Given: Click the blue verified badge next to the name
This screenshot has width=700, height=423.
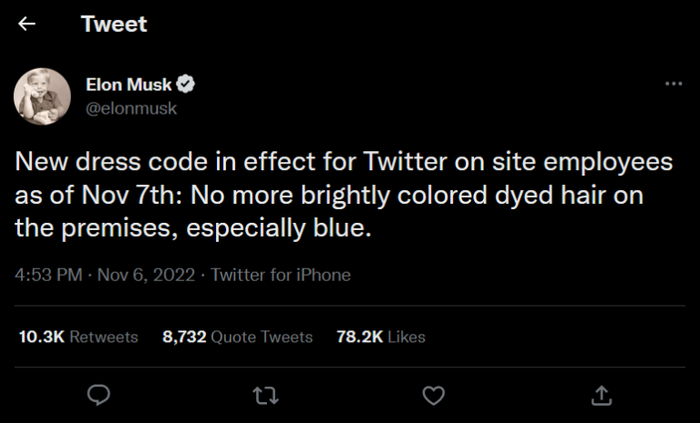Looking at the screenshot, I should click(186, 85).
